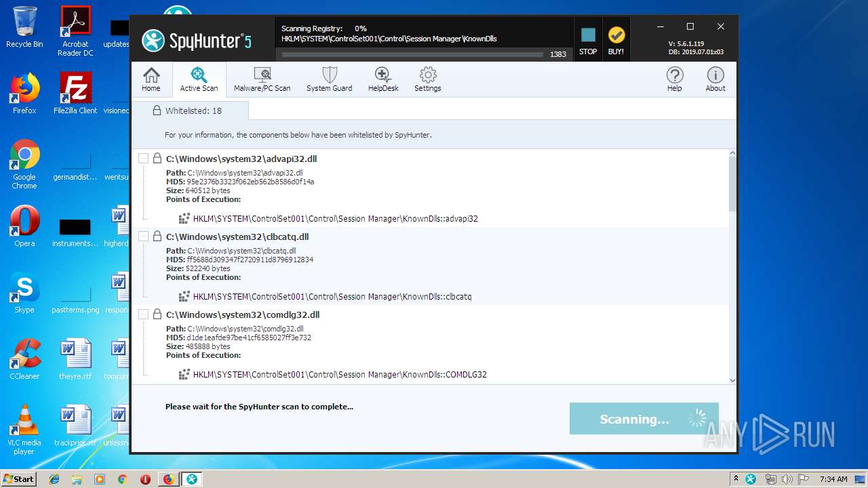Viewport: 868px width, 488px height.
Task: Launch FileZilla Client shortcut
Action: 75,94
